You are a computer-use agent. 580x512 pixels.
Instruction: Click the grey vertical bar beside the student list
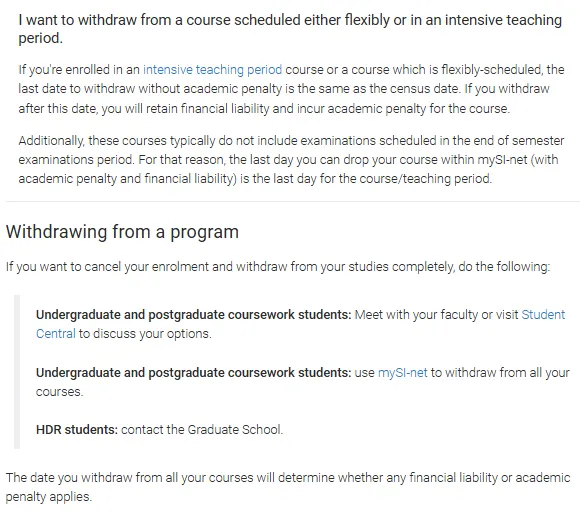tap(17, 372)
